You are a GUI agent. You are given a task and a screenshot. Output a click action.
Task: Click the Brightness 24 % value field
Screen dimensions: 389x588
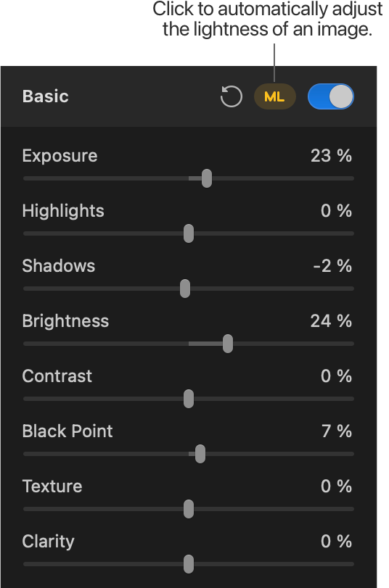click(331, 321)
